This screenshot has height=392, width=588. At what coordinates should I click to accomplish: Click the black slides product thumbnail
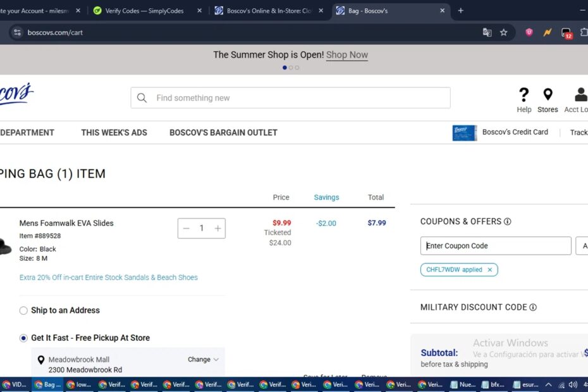tap(6, 247)
